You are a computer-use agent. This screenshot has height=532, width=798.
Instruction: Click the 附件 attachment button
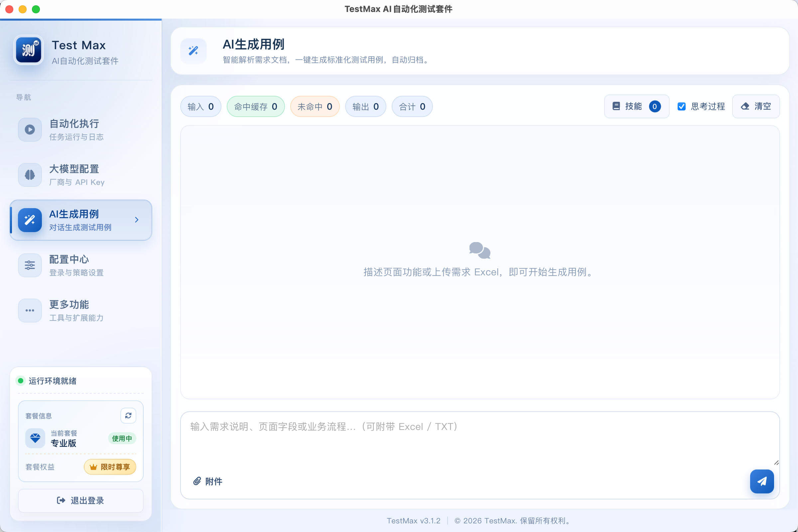pyautogui.click(x=207, y=481)
